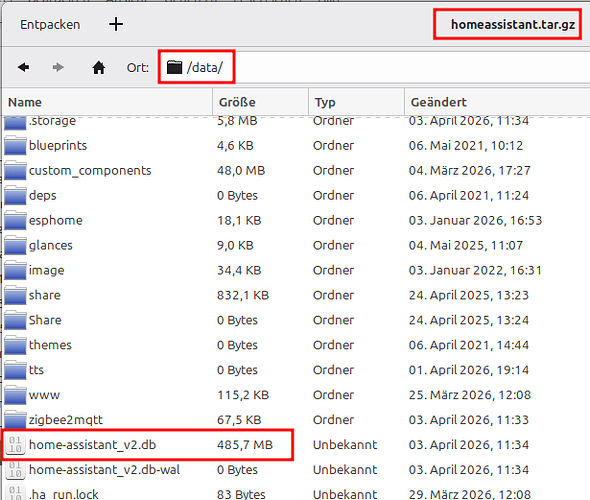Select the deps folder icon

point(15,196)
